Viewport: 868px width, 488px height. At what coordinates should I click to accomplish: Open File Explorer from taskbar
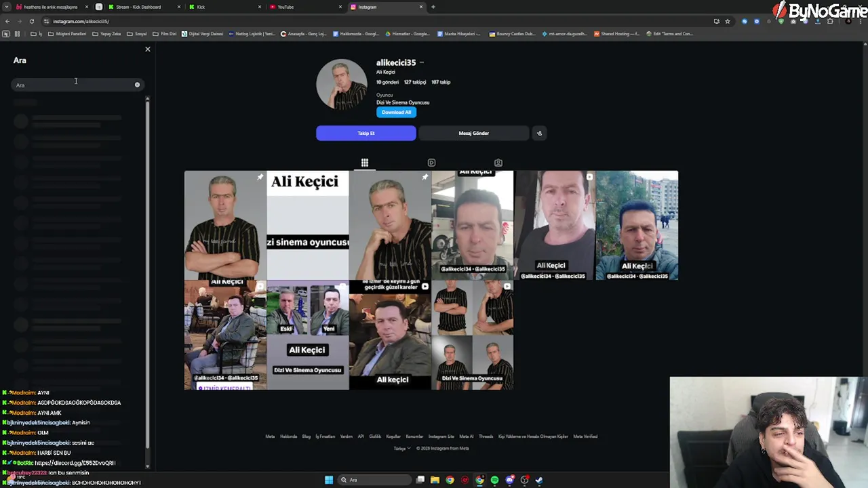tap(435, 480)
